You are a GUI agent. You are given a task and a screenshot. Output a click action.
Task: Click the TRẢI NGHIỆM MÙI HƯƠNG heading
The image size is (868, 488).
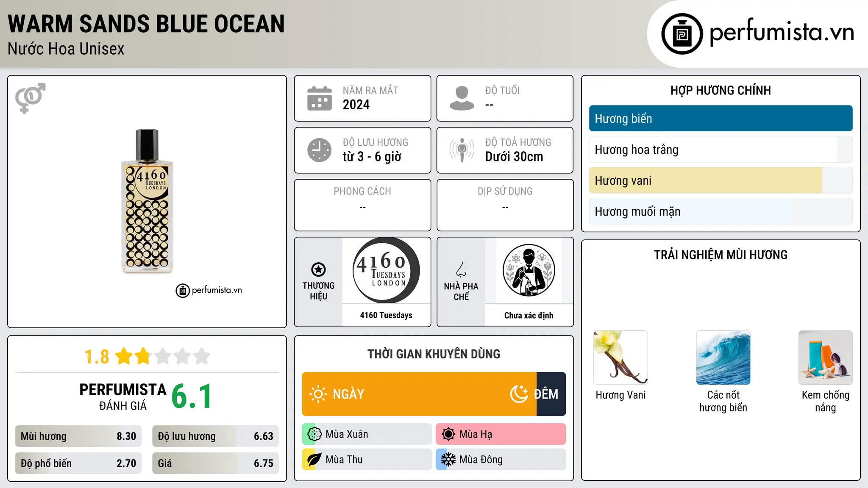[x=721, y=255]
